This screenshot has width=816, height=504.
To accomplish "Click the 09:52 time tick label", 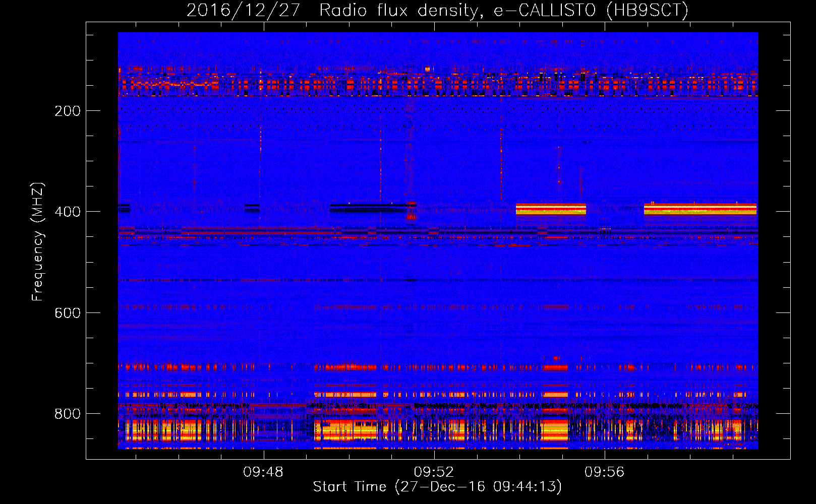I will [434, 472].
